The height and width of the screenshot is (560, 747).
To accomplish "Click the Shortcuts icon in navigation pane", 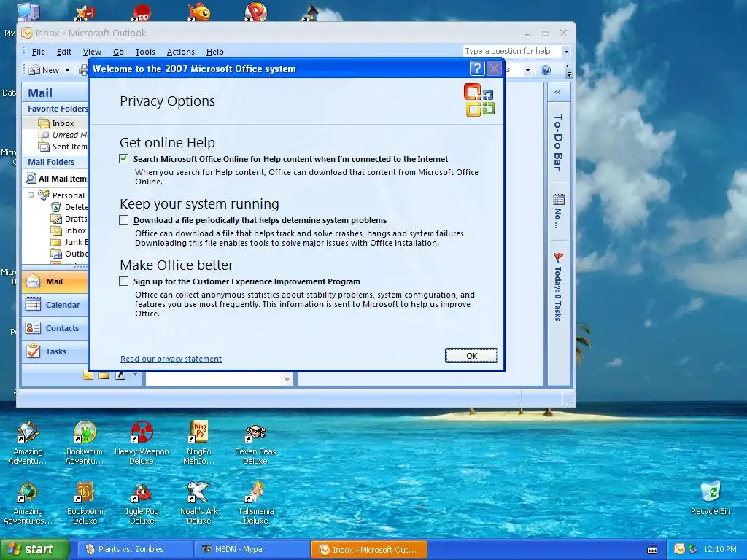I will click(120, 376).
